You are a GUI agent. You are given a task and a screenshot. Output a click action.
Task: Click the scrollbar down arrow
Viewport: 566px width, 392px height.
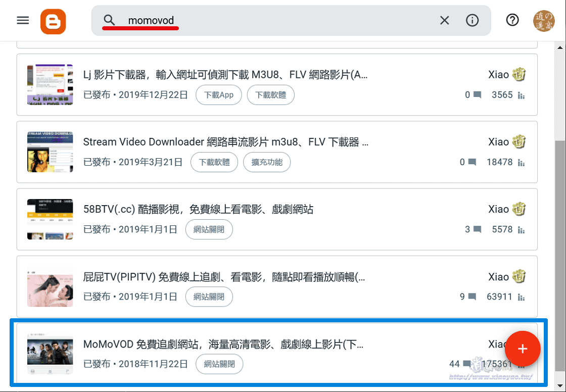pos(560,385)
